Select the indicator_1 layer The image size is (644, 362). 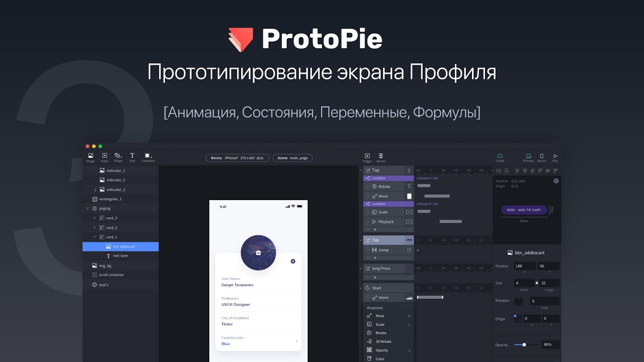(121, 170)
